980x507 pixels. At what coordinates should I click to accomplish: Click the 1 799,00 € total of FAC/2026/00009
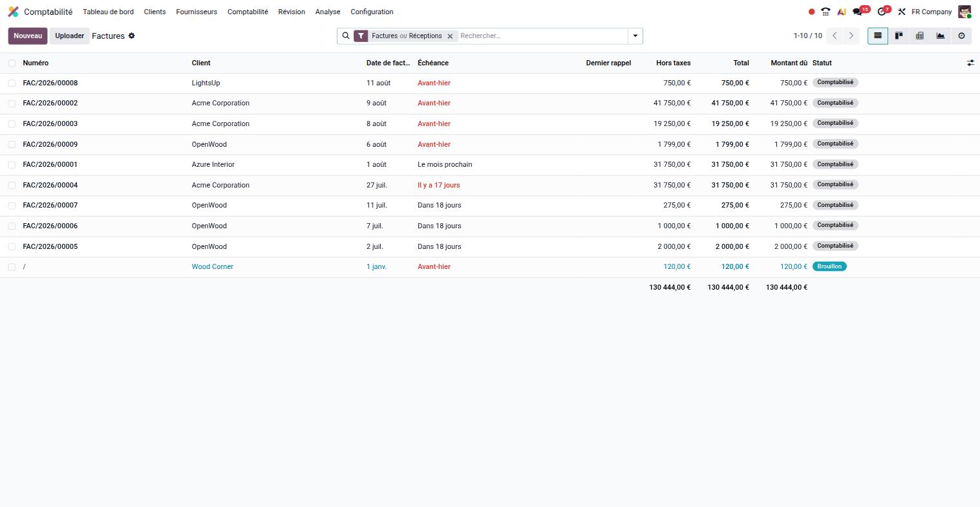point(732,144)
